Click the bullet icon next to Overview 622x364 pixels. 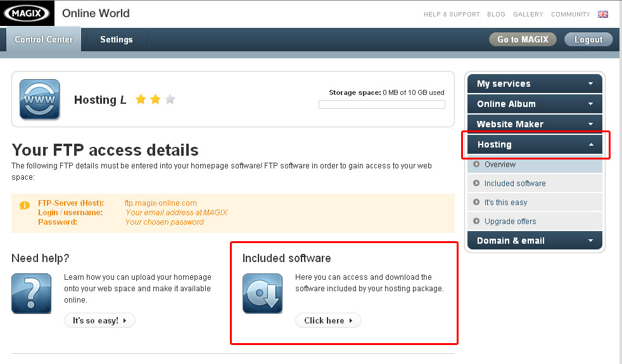(x=476, y=164)
